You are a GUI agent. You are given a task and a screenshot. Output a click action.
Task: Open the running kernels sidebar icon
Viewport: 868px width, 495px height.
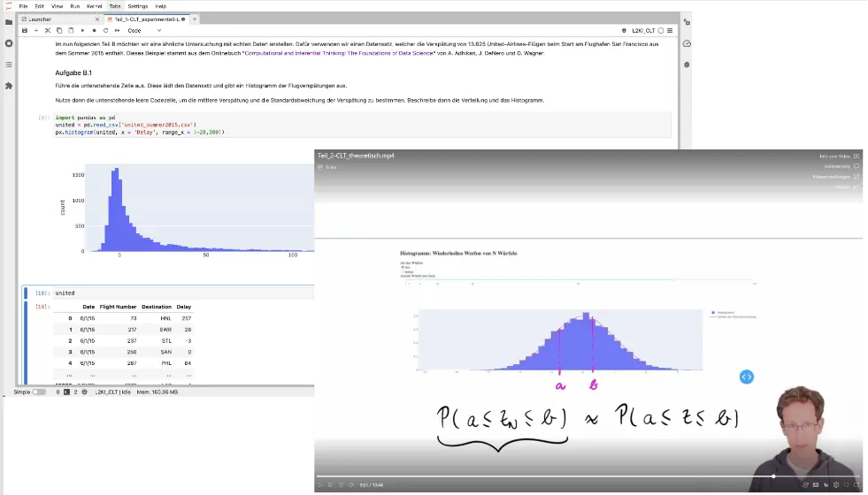pyautogui.click(x=9, y=43)
